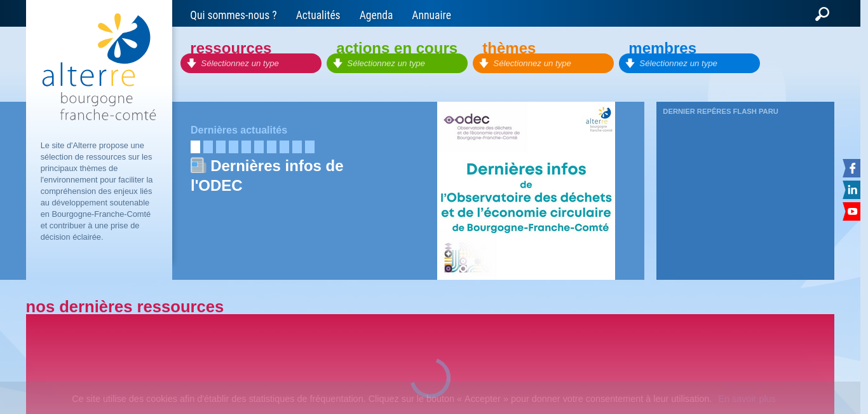868x414 pixels.
Task: Select the last news slider indicator
Action: 309,147
